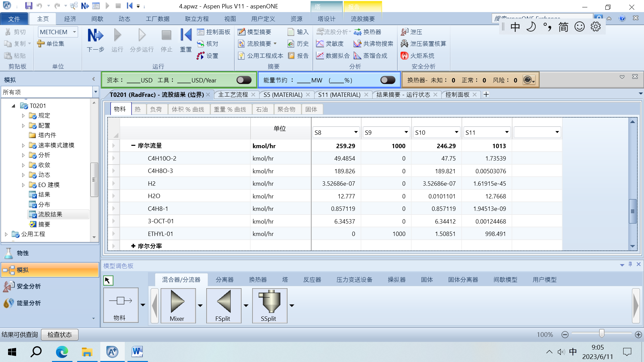Switch to the 经济 (Economics) ribbon tab

pyautogui.click(x=70, y=19)
